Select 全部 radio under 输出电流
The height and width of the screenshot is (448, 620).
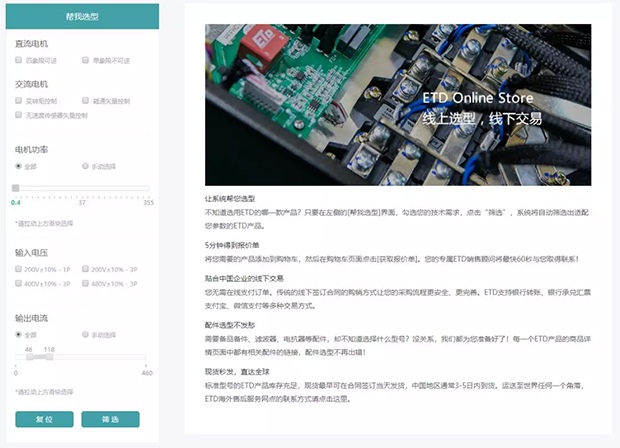(x=18, y=335)
